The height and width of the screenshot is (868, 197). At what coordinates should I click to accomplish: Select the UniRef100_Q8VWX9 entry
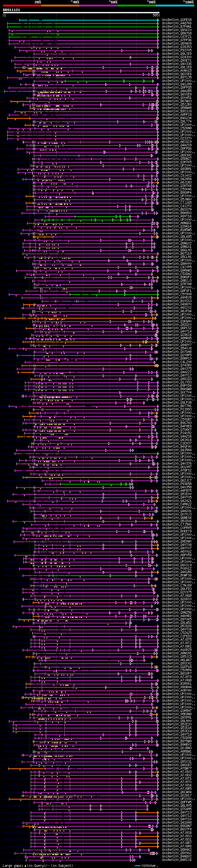[177, 43]
